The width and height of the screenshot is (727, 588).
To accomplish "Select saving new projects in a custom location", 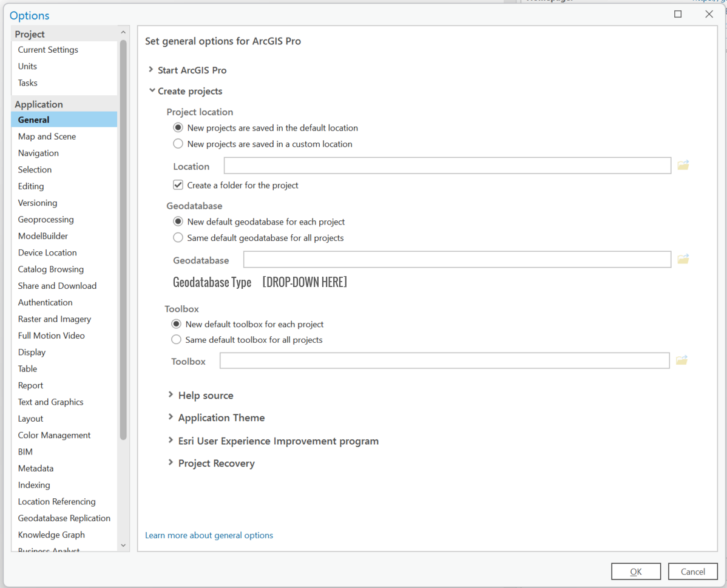I will pyautogui.click(x=178, y=143).
